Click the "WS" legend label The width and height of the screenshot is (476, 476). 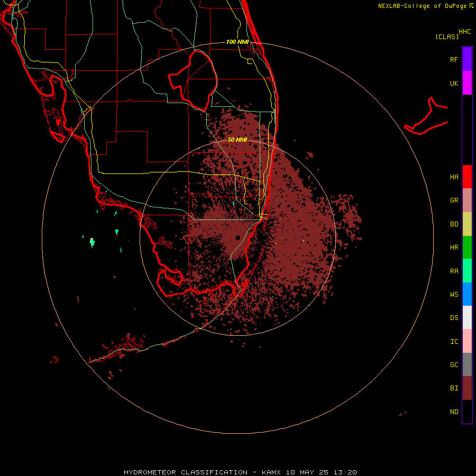coord(454,294)
